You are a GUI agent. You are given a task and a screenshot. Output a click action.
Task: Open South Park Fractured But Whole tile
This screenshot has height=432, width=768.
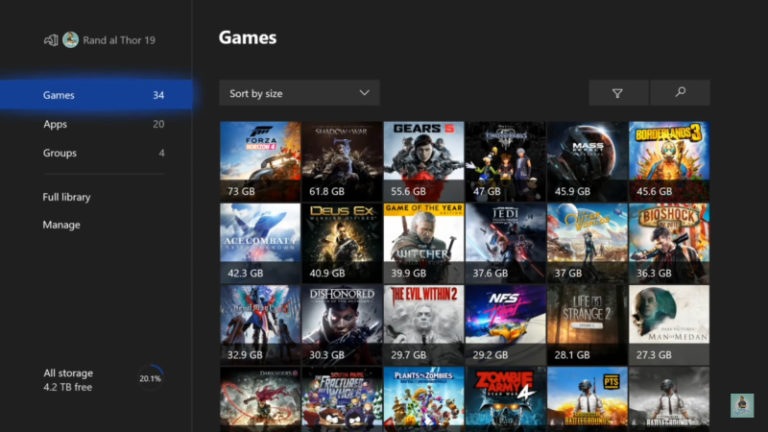(342, 399)
